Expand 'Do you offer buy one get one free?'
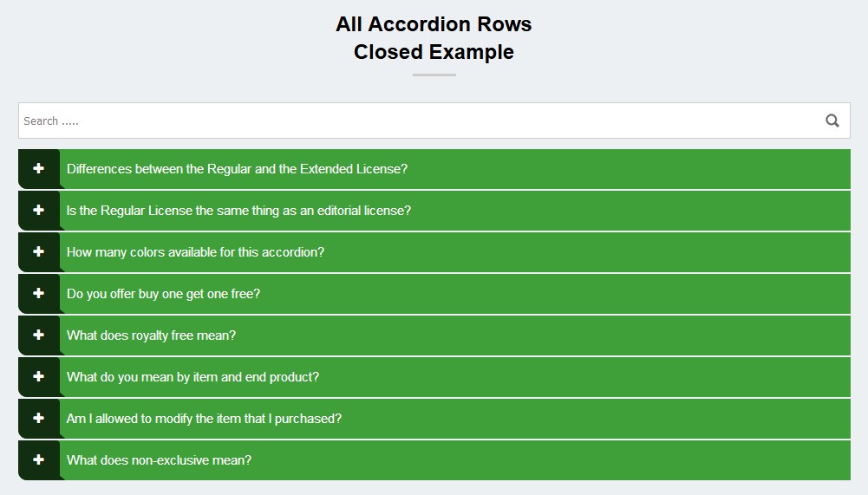 point(163,294)
